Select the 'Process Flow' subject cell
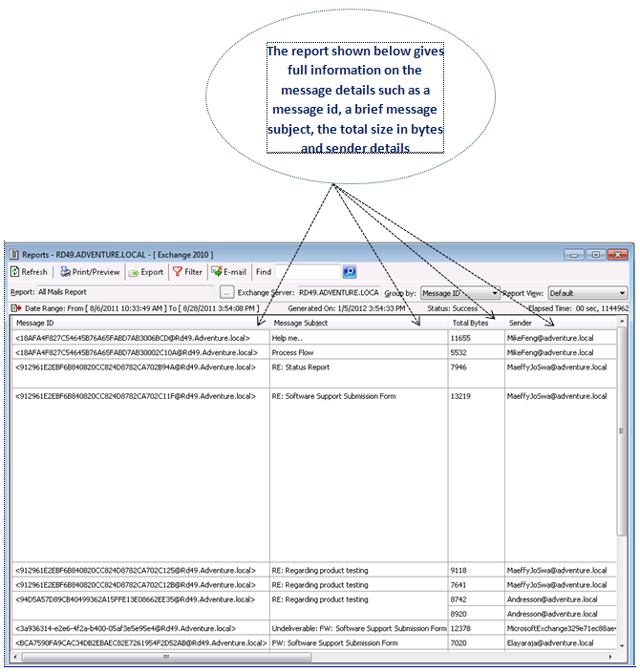This screenshot has height=672, width=640. (x=358, y=353)
